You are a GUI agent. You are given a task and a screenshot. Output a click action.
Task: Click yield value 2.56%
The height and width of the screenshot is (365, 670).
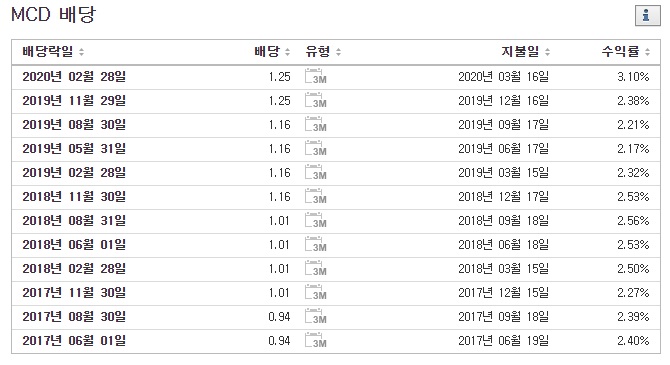pos(633,220)
